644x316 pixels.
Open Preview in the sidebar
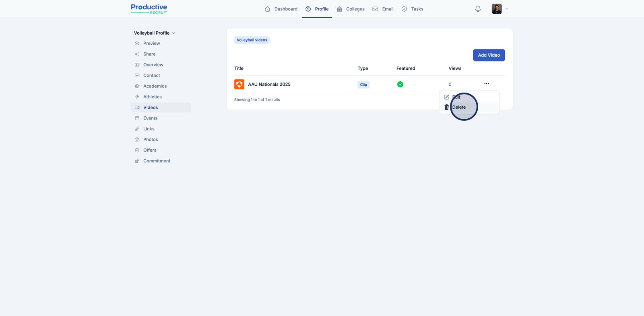[151, 43]
